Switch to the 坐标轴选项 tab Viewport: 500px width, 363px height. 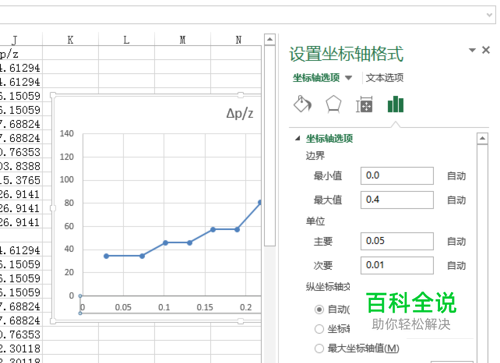click(316, 78)
